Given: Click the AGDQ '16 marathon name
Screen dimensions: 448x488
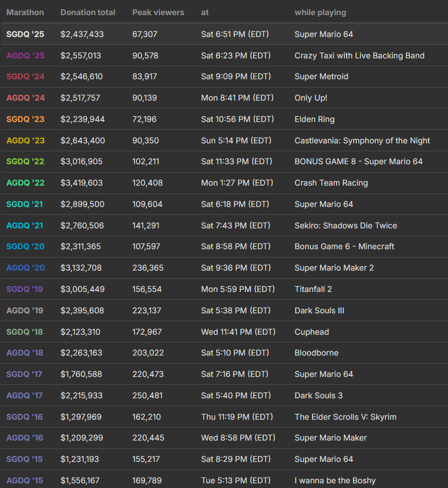Looking at the screenshot, I should click(x=25, y=437).
